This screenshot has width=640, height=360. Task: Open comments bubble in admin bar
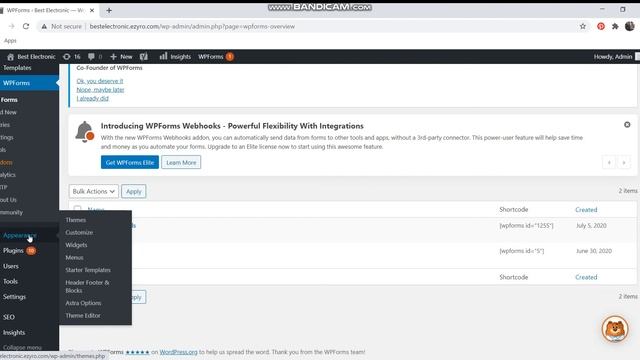click(95, 57)
